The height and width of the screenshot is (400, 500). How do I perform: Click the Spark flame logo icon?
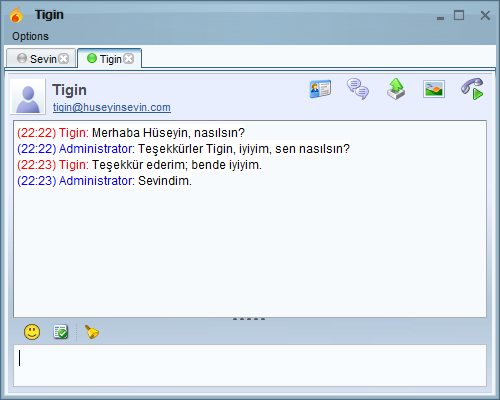click(x=16, y=15)
